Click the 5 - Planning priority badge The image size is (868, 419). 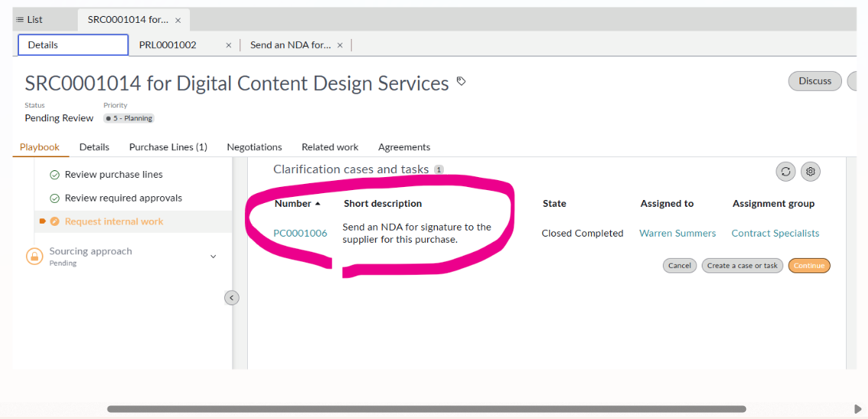tap(128, 118)
